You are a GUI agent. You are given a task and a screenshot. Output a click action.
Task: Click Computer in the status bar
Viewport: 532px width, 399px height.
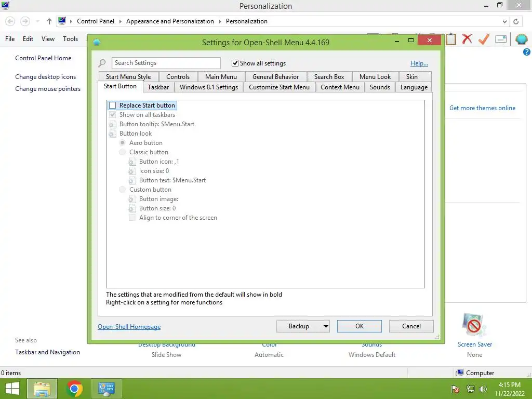tap(475, 373)
